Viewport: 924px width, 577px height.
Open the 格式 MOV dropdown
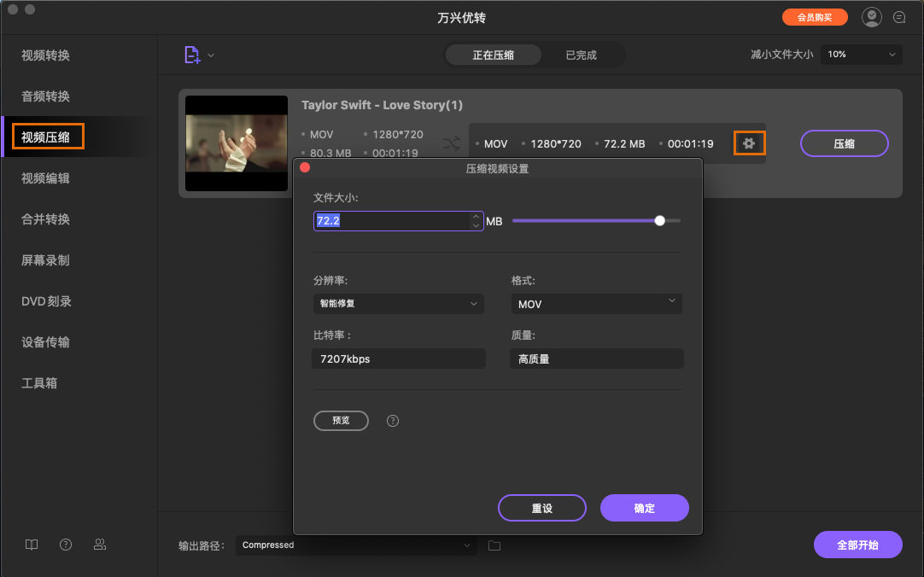596,303
